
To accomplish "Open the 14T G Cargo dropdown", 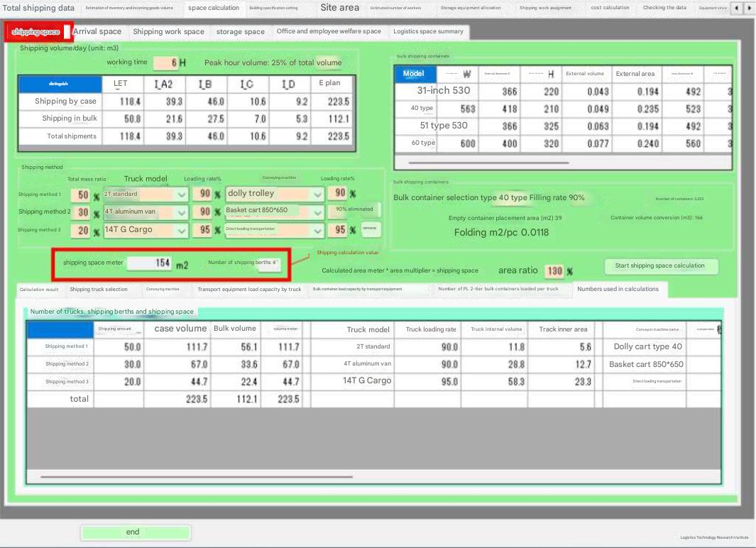I will point(181,231).
